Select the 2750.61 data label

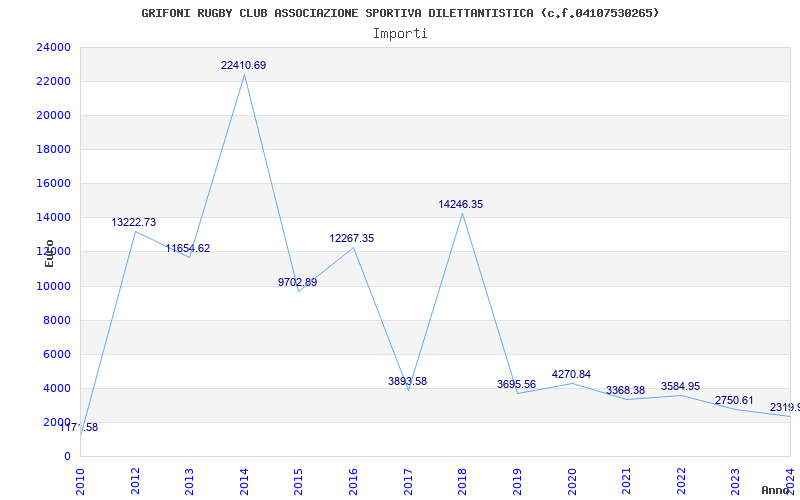coord(734,401)
